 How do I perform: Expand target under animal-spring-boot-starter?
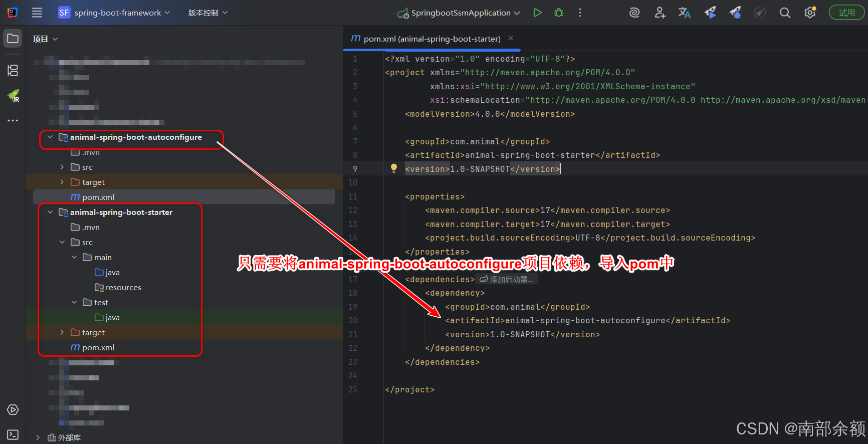[x=62, y=332]
